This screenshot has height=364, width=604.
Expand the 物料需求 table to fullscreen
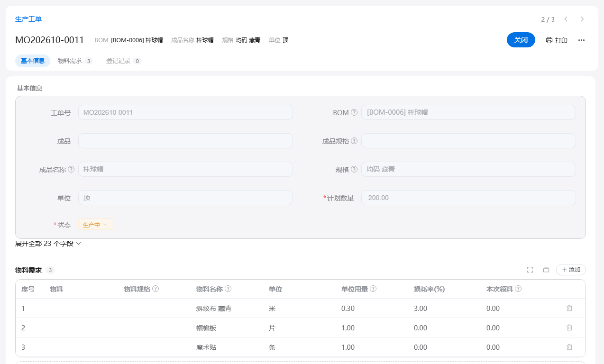coord(530,270)
